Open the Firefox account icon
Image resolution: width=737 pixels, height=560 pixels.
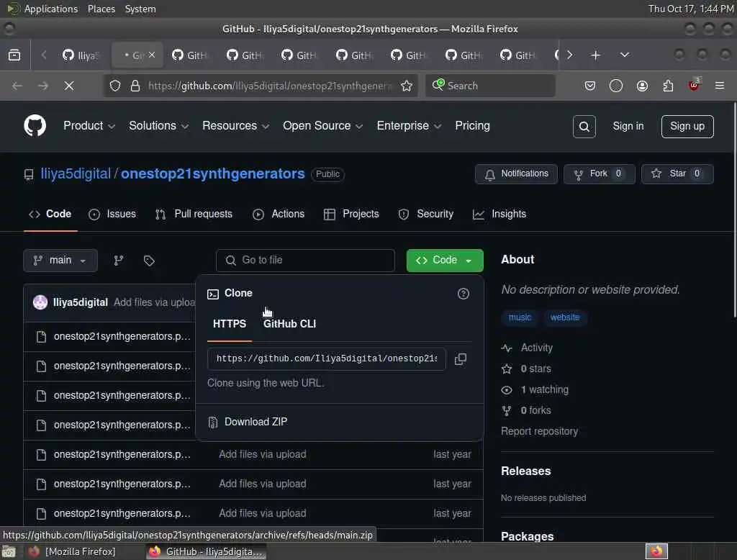(642, 86)
